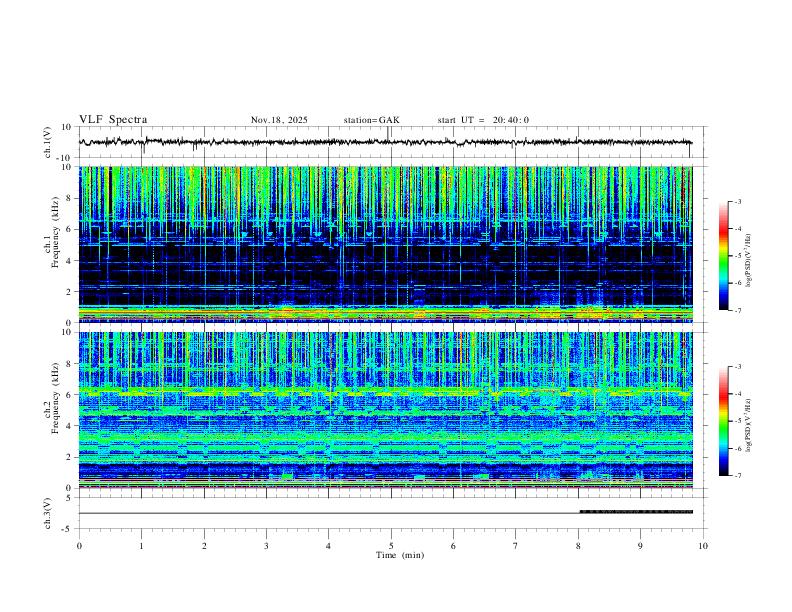Click time axis tick label '7'
Viewport: 792px width, 612px height.
516,546
